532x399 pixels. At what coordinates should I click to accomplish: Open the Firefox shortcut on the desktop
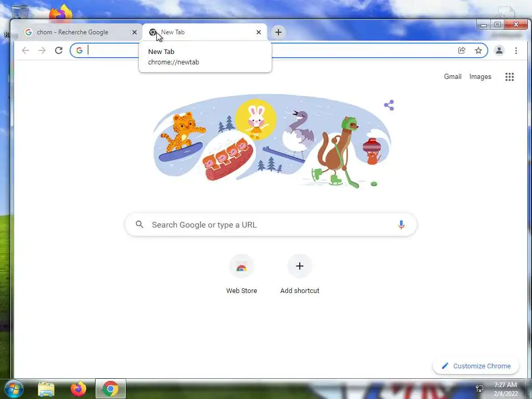(61, 13)
